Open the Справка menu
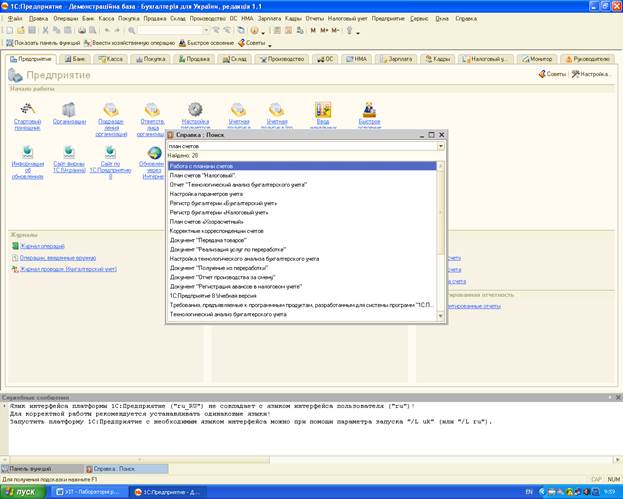The height and width of the screenshot is (499, 623). [466, 19]
